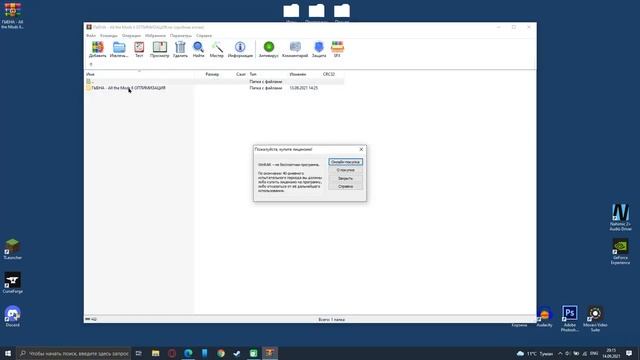
Task: Open Movavi Video Suite desktop shortcut
Action: click(595, 318)
